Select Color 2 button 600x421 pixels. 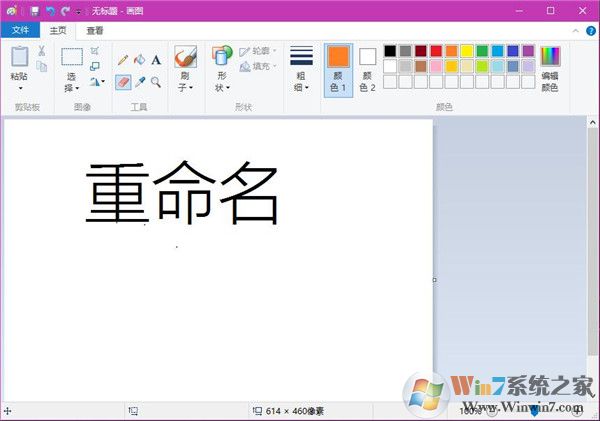[367, 70]
